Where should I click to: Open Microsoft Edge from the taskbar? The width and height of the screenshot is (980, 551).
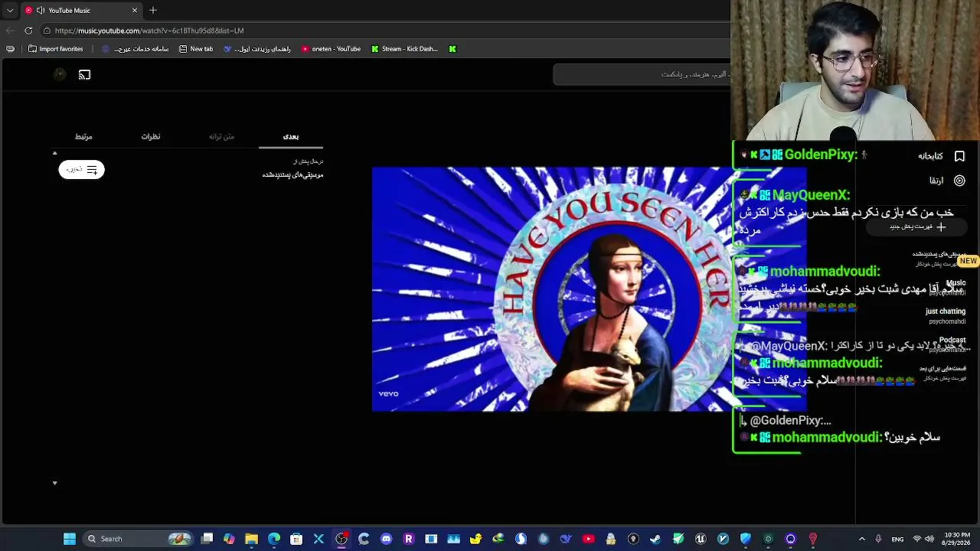pyautogui.click(x=274, y=539)
